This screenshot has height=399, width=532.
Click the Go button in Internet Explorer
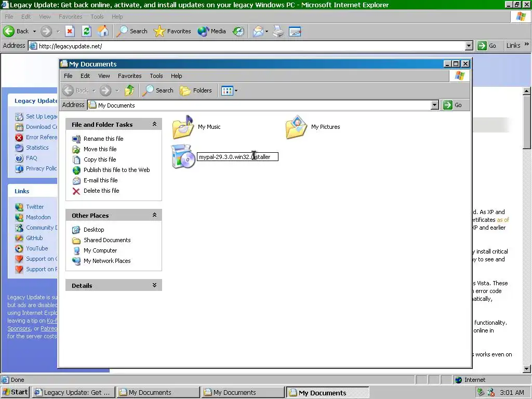click(487, 46)
